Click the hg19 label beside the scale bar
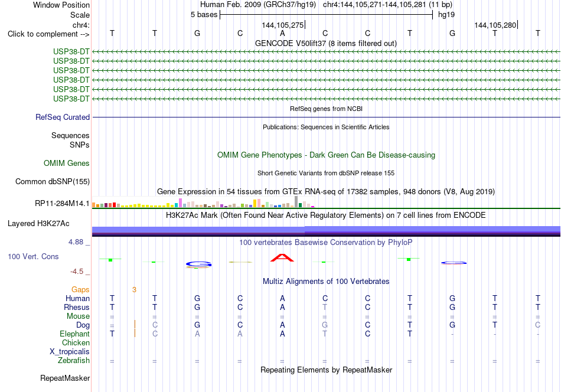 click(446, 15)
